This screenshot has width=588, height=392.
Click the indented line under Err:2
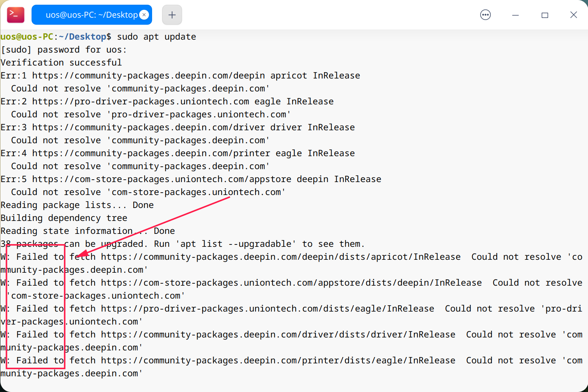pos(151,115)
